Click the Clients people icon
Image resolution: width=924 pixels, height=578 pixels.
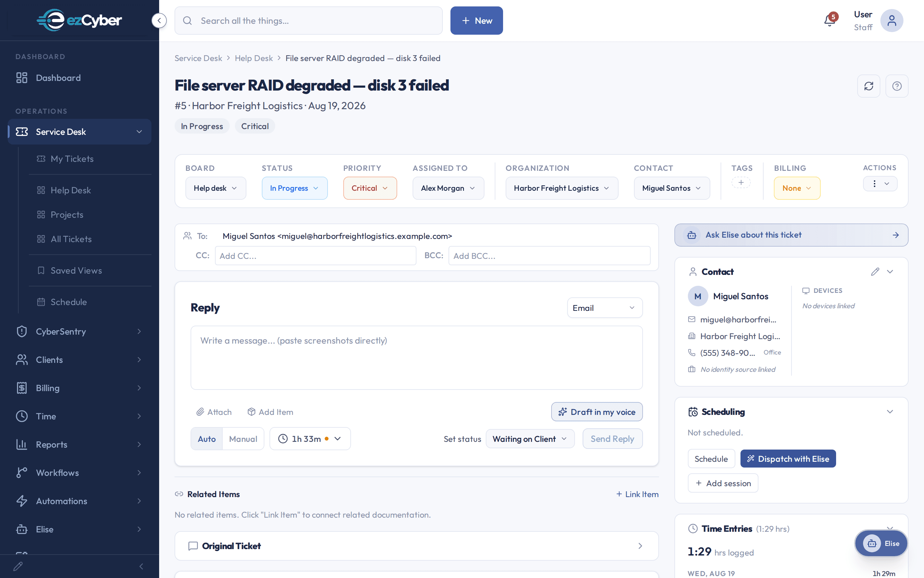22,360
